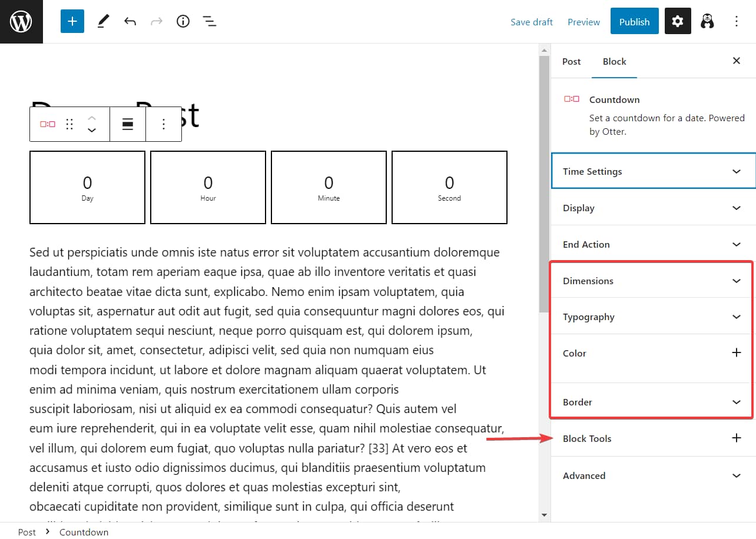Expand the Display panel
The image size is (756, 539).
pos(654,208)
